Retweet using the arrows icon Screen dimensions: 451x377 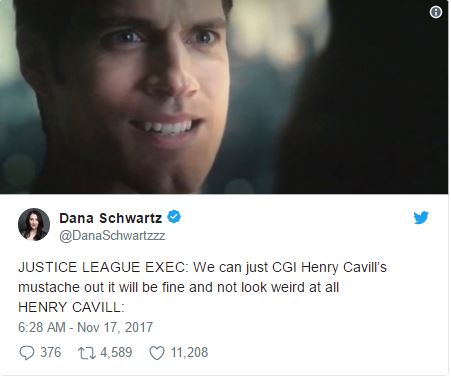click(87, 353)
